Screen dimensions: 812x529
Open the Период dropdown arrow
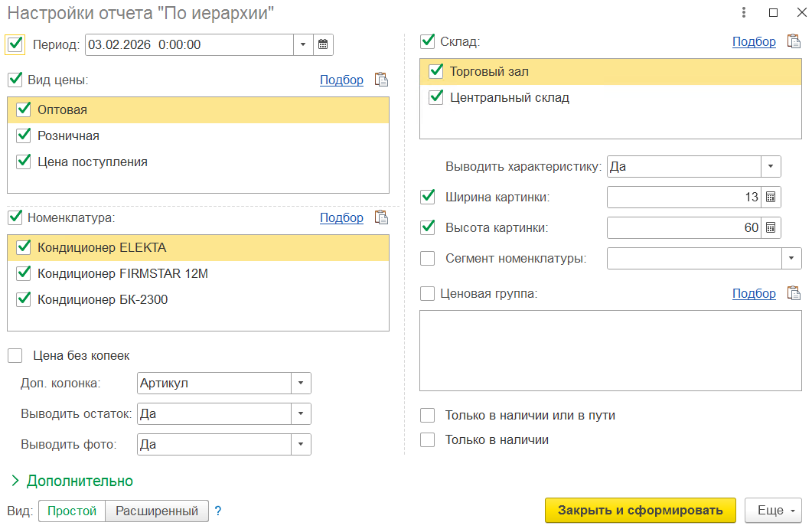coord(303,44)
